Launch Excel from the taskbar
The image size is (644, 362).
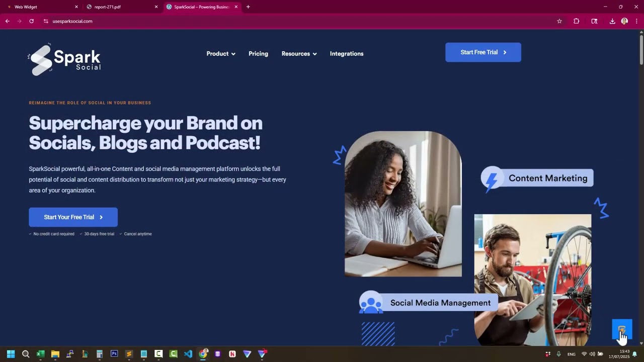tap(40, 354)
